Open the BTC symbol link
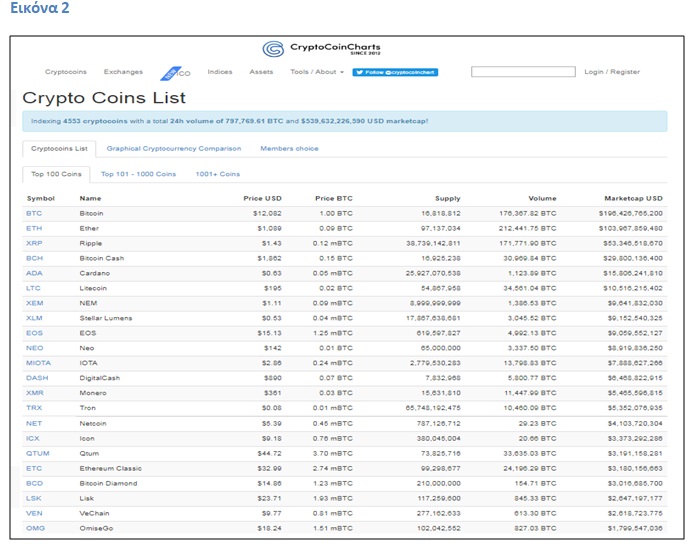Image resolution: width=690 pixels, height=557 pixels. click(34, 213)
